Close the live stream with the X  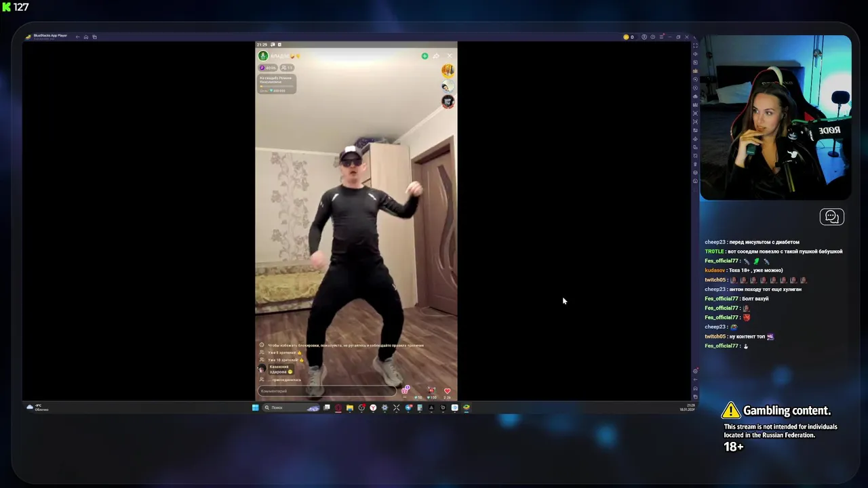pos(449,56)
